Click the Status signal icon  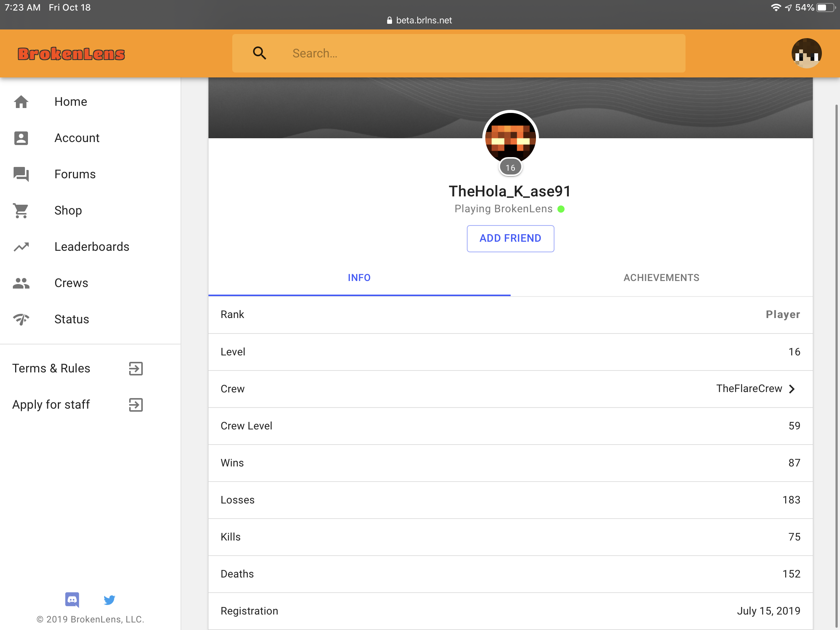click(x=21, y=320)
